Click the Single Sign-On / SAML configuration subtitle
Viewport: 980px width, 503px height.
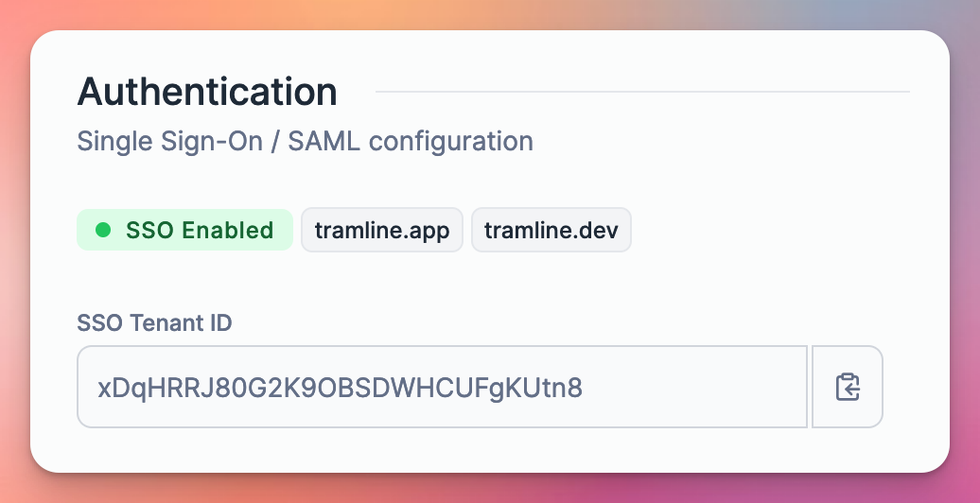305,141
